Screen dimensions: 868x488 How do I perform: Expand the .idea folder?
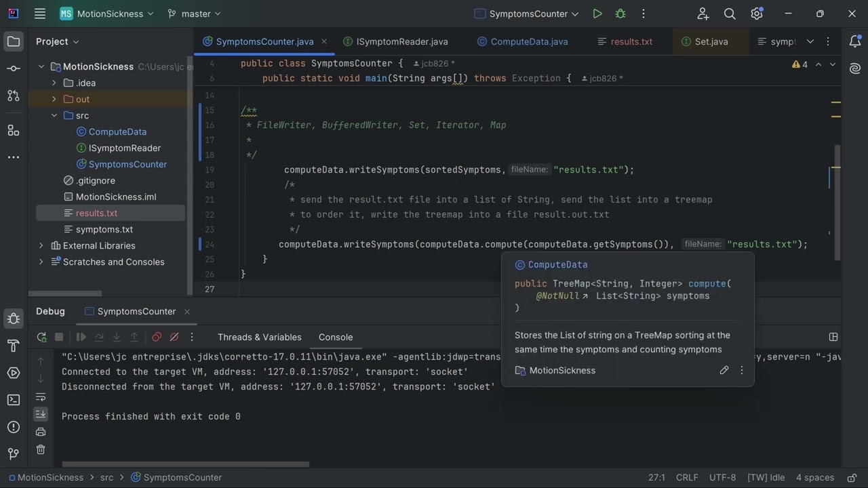pos(54,83)
